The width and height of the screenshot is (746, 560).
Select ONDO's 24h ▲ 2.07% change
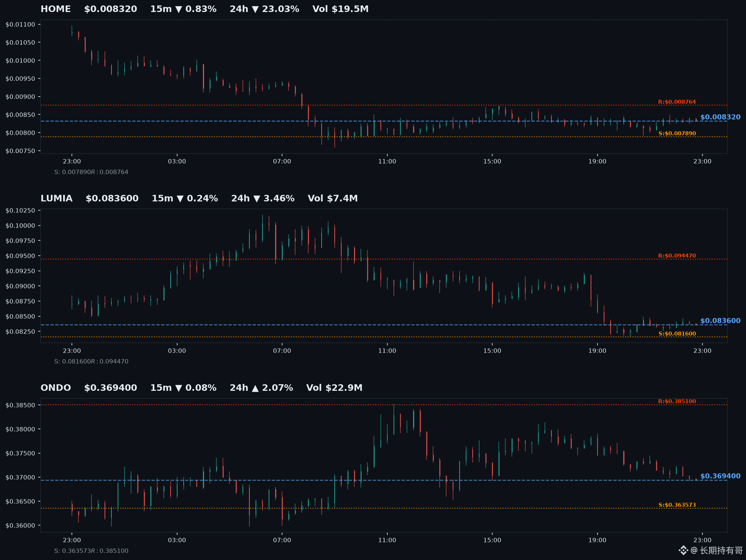(x=261, y=388)
